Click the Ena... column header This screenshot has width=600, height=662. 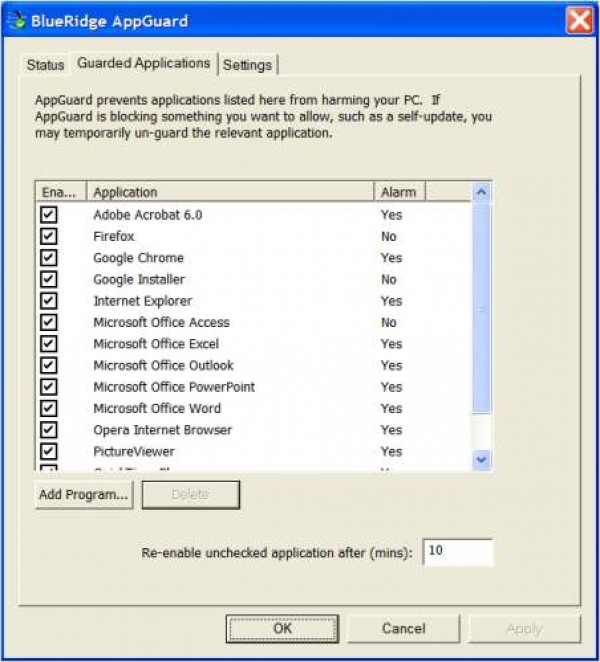(61, 192)
